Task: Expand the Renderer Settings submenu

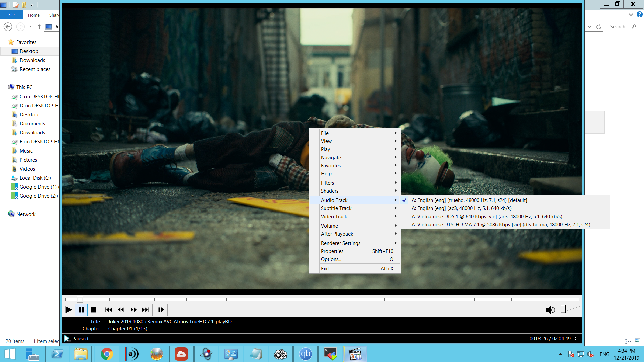Action: click(355, 243)
